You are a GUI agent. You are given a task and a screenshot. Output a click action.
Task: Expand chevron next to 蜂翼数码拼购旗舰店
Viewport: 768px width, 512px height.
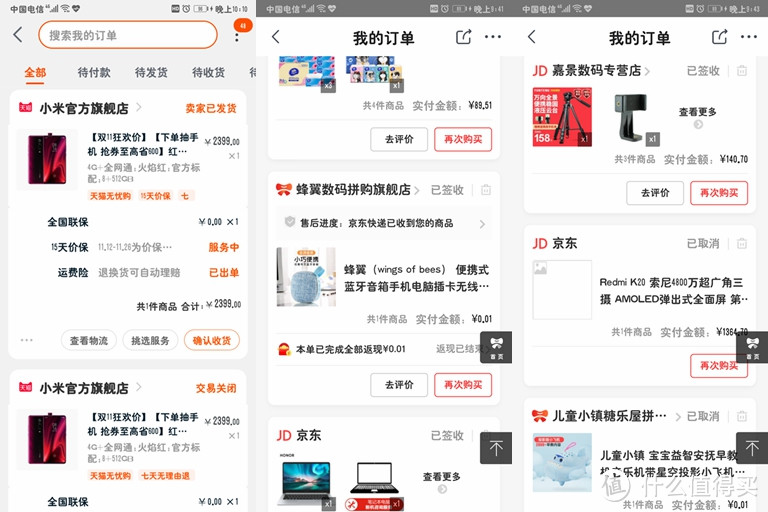417,190
